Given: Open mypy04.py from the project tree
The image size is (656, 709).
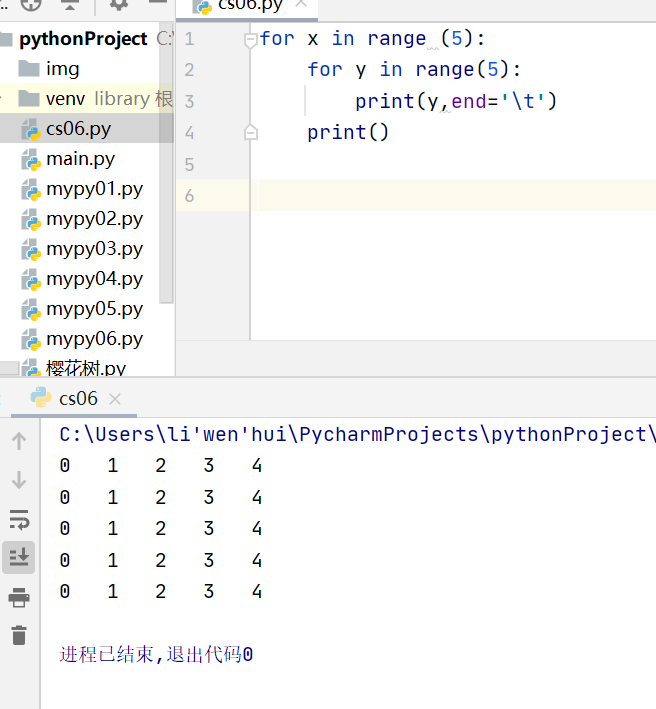Looking at the screenshot, I should click(94, 279).
